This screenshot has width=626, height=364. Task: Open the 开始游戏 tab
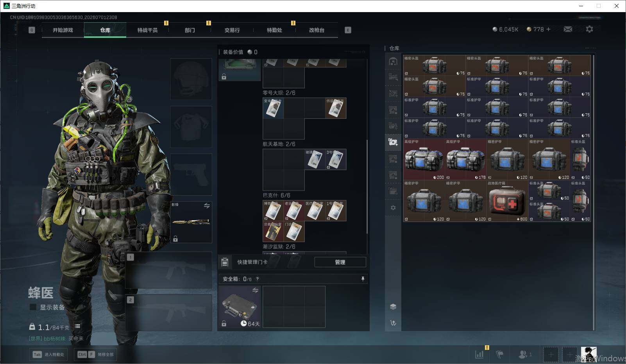click(63, 30)
